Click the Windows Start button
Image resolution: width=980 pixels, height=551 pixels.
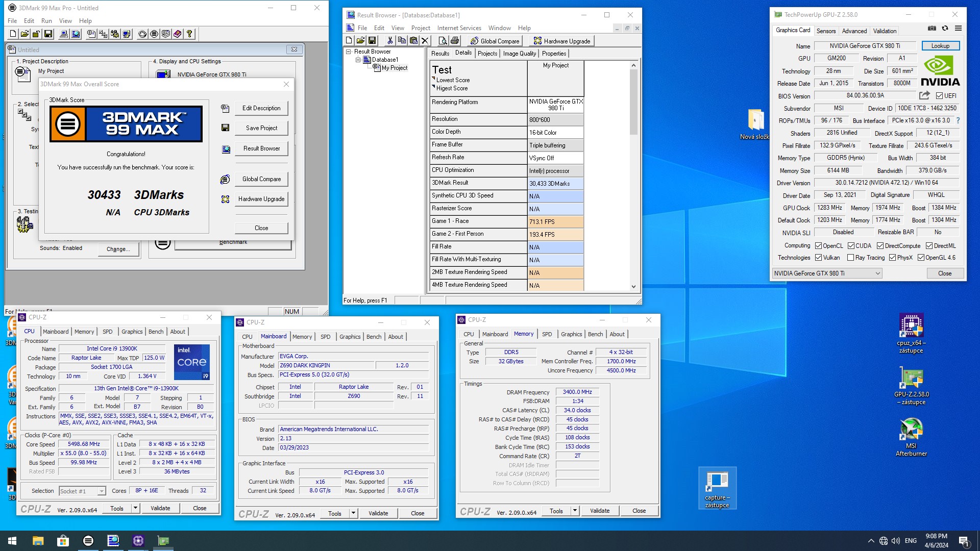tap(12, 541)
